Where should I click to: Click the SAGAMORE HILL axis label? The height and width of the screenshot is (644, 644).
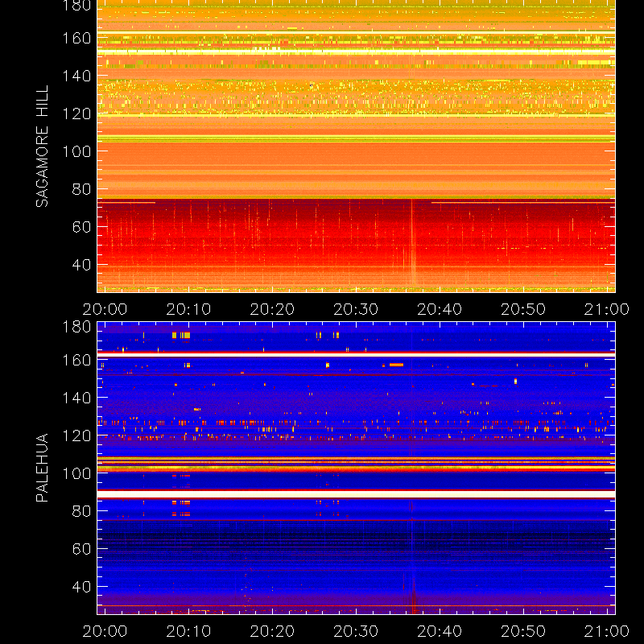(42, 147)
